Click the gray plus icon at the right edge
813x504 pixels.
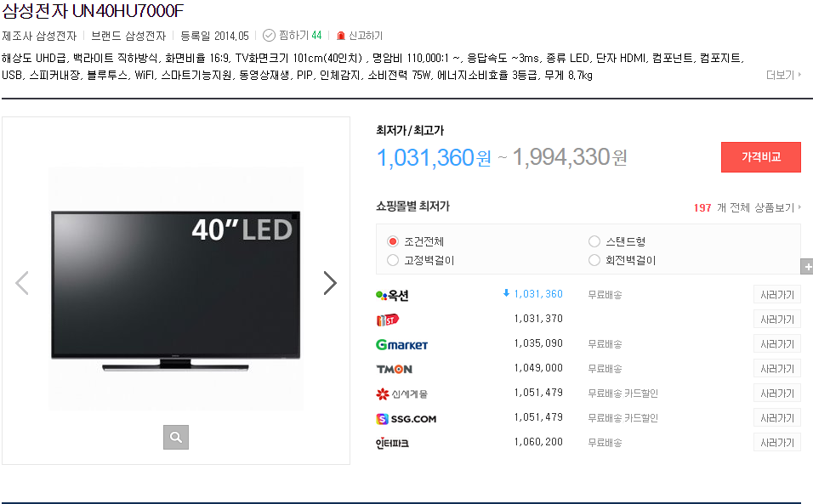(807, 267)
